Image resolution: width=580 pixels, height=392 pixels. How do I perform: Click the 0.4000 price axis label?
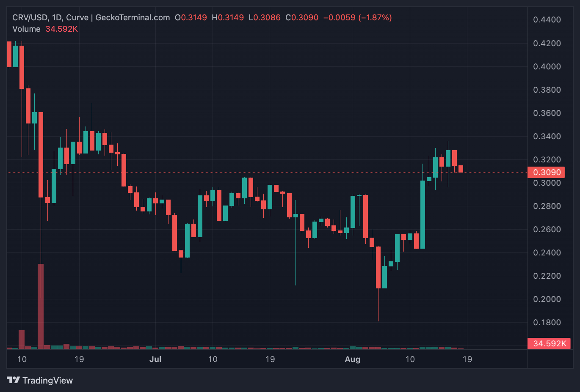547,66
